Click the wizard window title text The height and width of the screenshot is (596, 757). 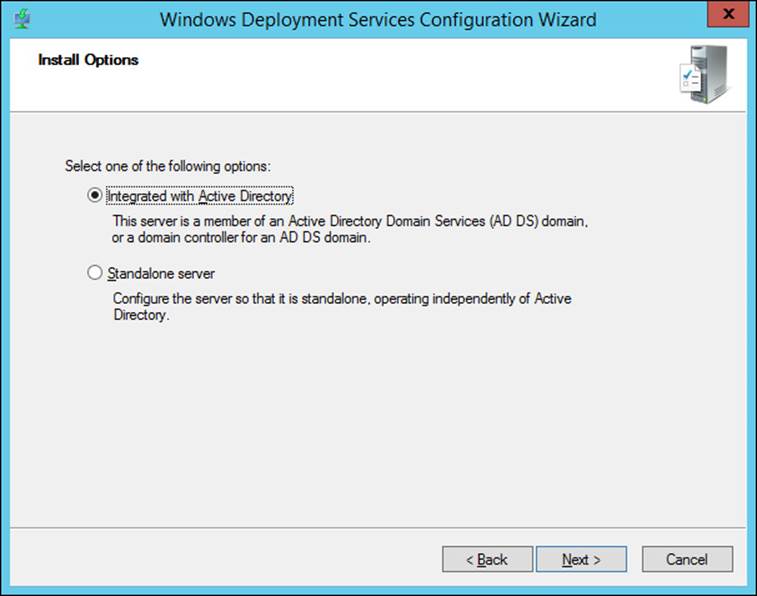tap(378, 20)
